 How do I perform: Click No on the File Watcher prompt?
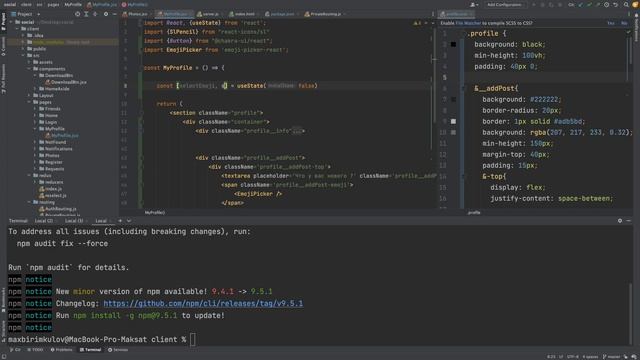click(624, 23)
